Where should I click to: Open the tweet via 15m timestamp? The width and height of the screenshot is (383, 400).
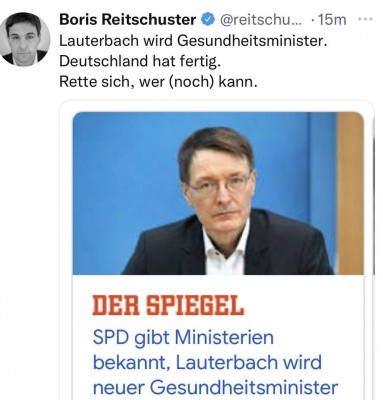pos(331,20)
